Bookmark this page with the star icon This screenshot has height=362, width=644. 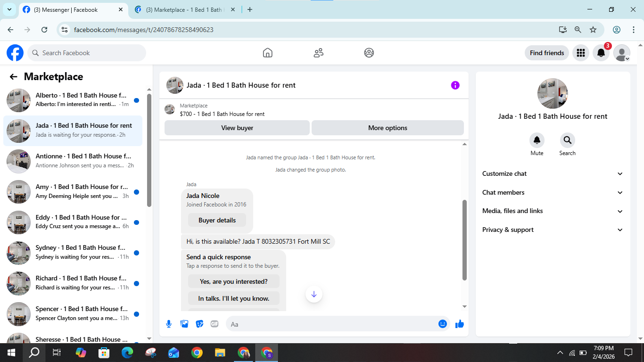point(593,30)
